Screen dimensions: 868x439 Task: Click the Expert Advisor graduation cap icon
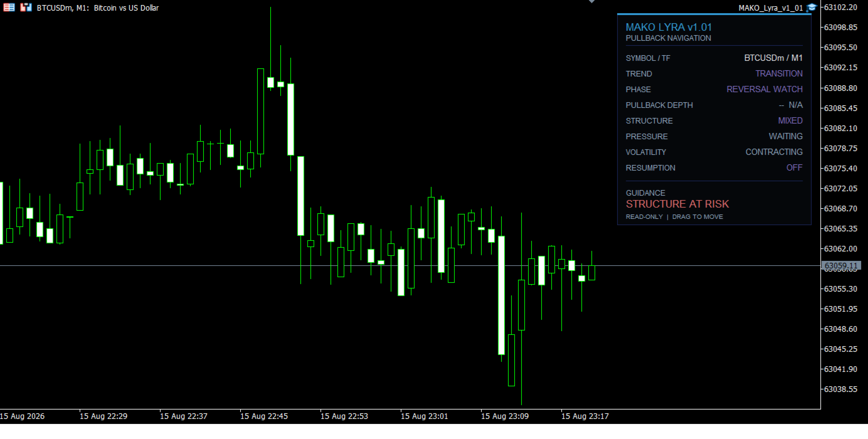tap(812, 8)
